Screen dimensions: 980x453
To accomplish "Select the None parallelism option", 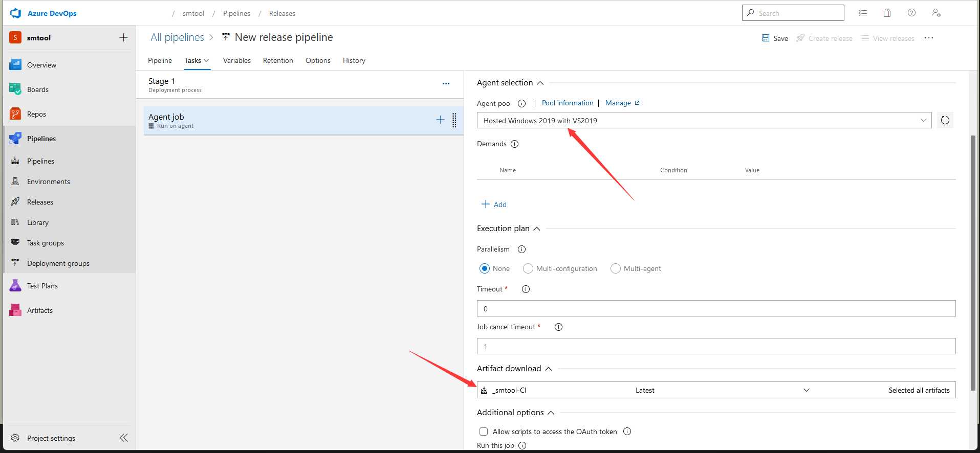I will [485, 268].
